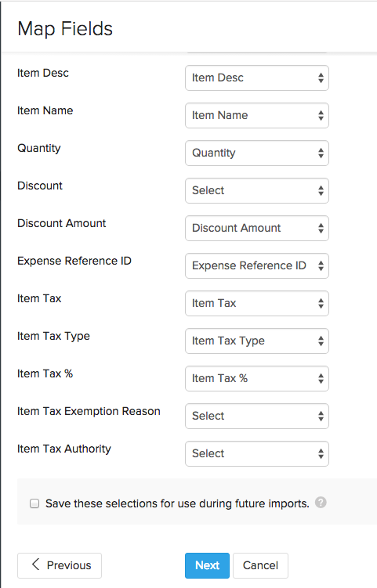The image size is (377, 588).
Task: Click the Previous button back arrow icon
Action: click(x=36, y=565)
